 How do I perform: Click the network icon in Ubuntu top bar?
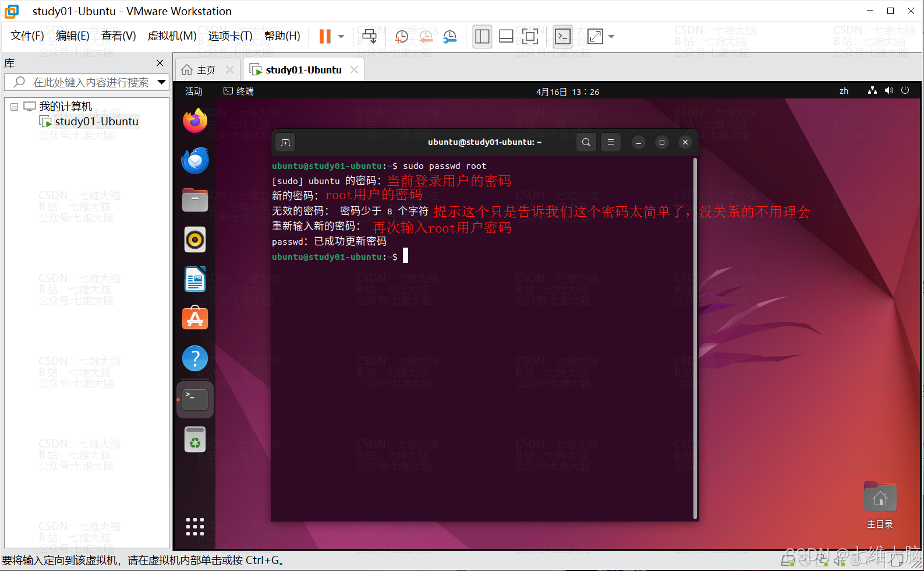click(x=872, y=90)
